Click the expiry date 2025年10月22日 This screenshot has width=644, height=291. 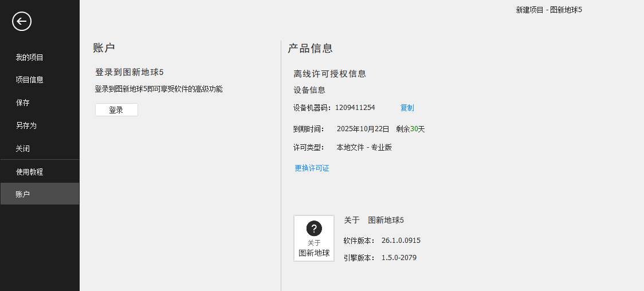(363, 129)
